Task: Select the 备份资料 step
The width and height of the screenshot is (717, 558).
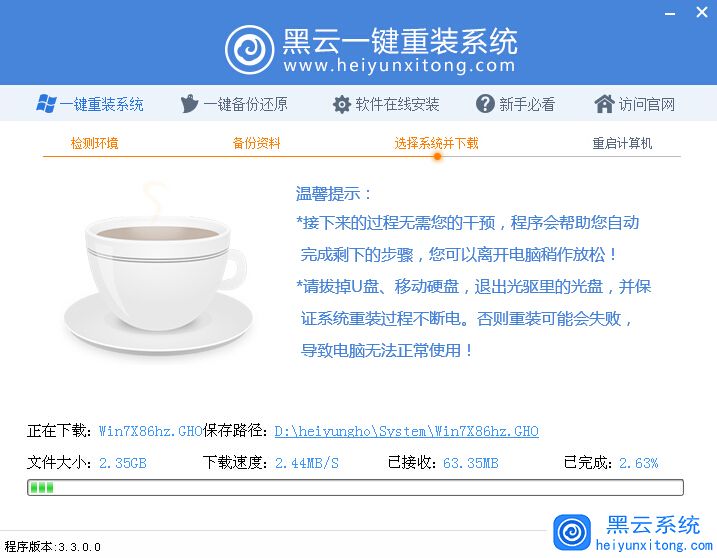Action: (x=256, y=143)
